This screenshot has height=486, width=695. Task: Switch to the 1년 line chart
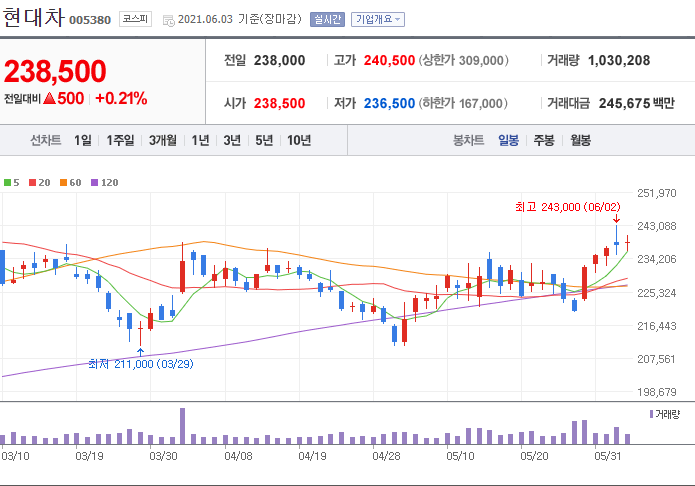(x=200, y=140)
